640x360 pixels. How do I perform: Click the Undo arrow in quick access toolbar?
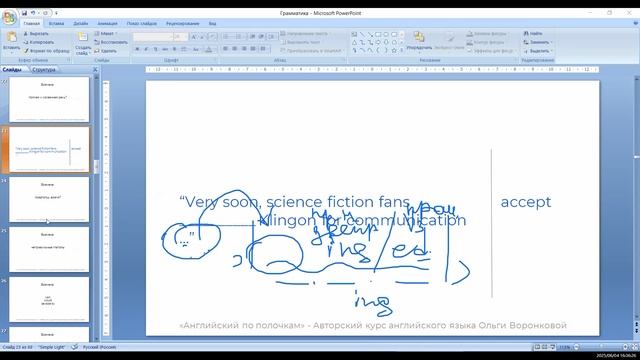[33, 13]
